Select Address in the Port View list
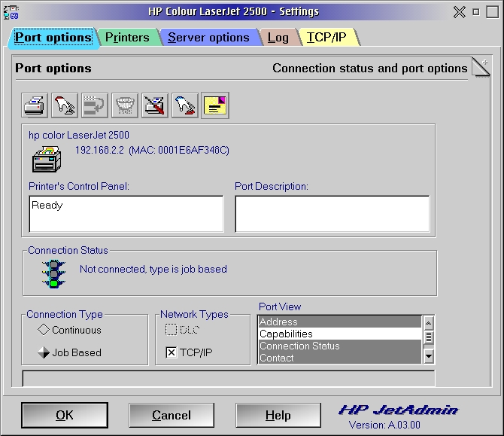The height and width of the screenshot is (436, 504). click(x=340, y=322)
